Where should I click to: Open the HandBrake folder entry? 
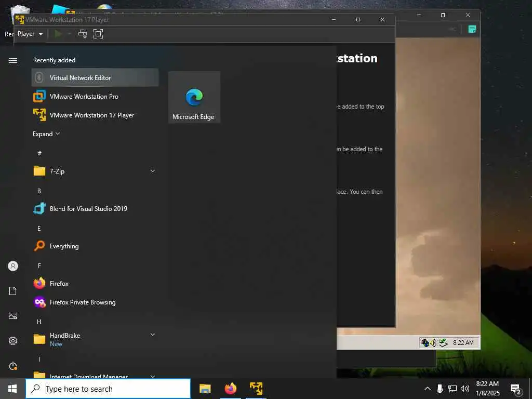95,339
